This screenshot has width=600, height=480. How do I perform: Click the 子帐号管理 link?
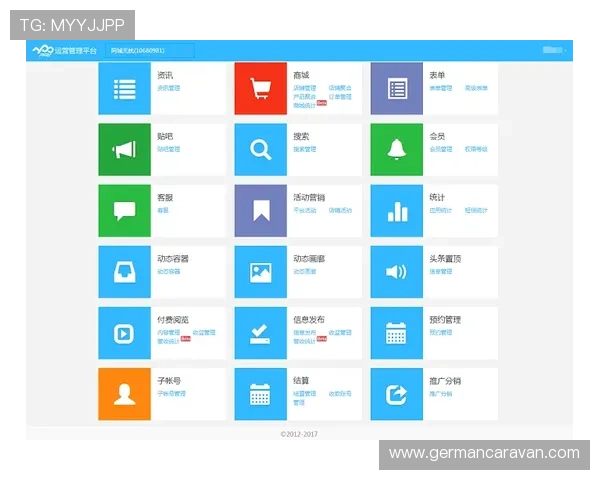tap(171, 394)
